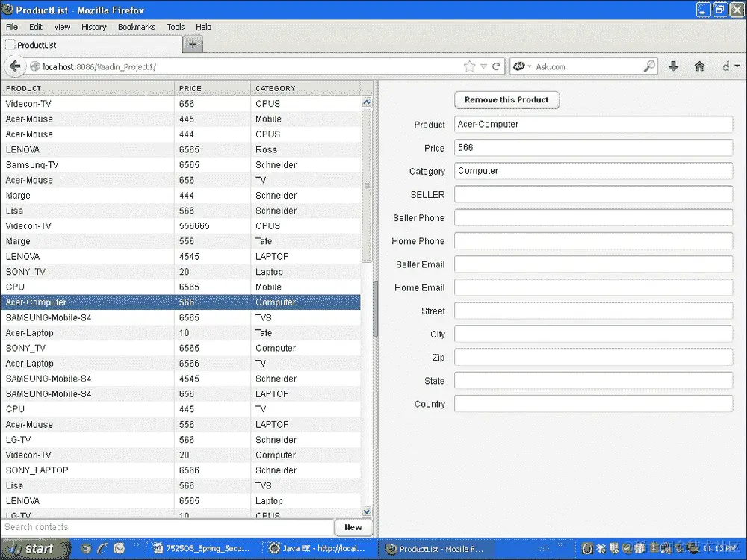This screenshot has height=560, width=747.
Task: Open the File menu
Action: tap(12, 27)
